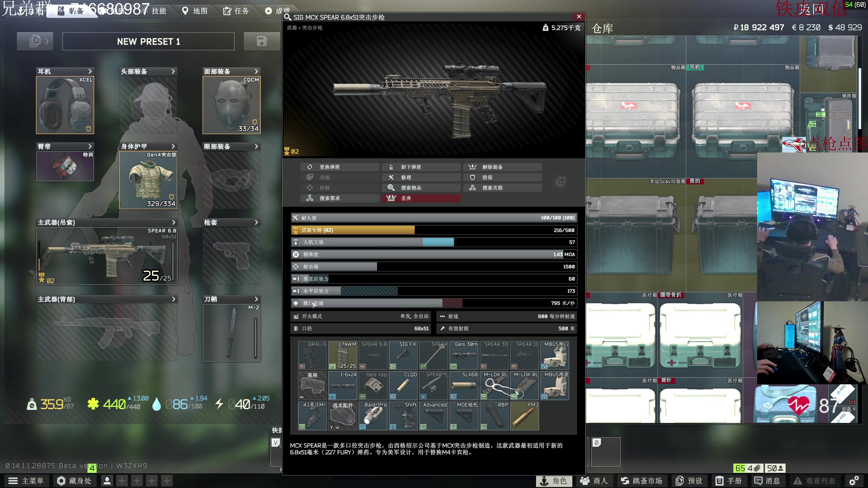Select the SPEAR 11 mod
This screenshot has width=868, height=488.
click(525, 355)
